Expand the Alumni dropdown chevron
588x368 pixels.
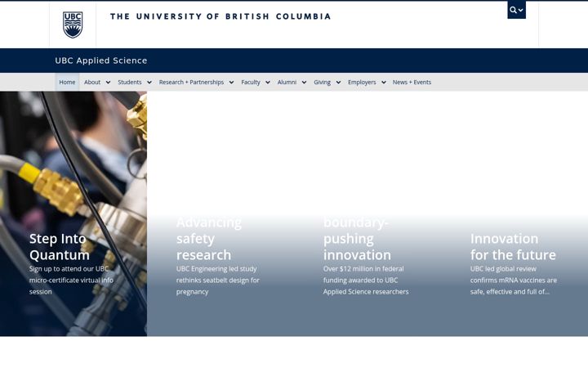[304, 83]
